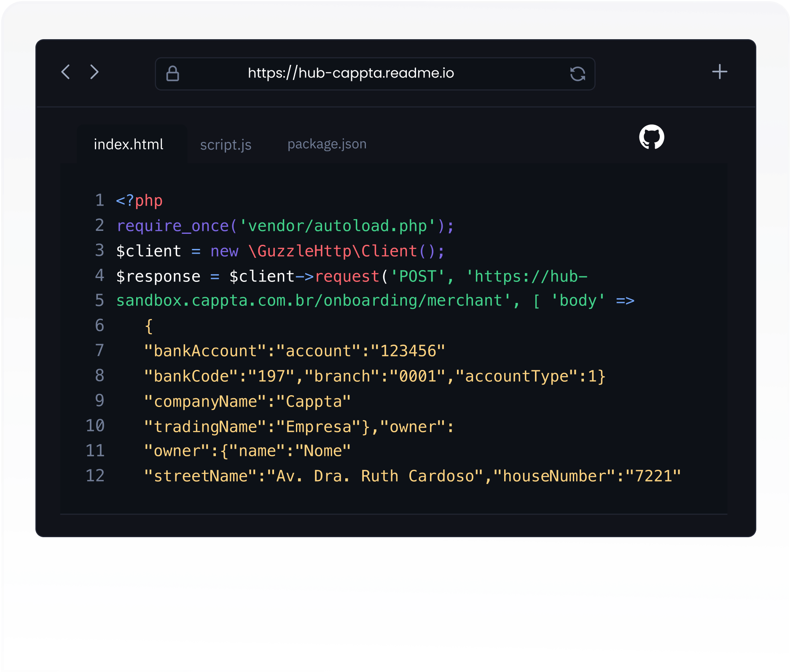The height and width of the screenshot is (672, 790).
Task: Click the browser forward arrow
Action: 94,72
